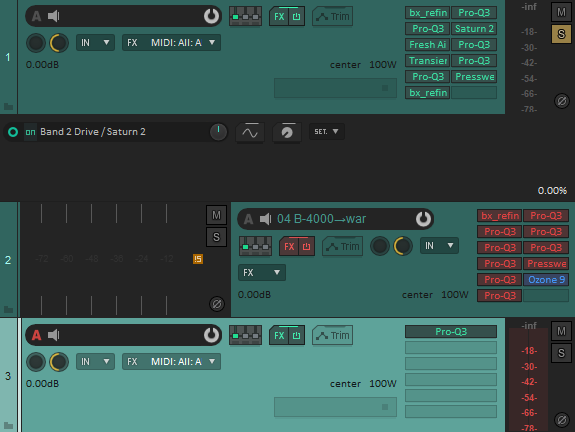575x432 pixels.
Task: Open routing matrix on track 2
Action: click(255, 246)
